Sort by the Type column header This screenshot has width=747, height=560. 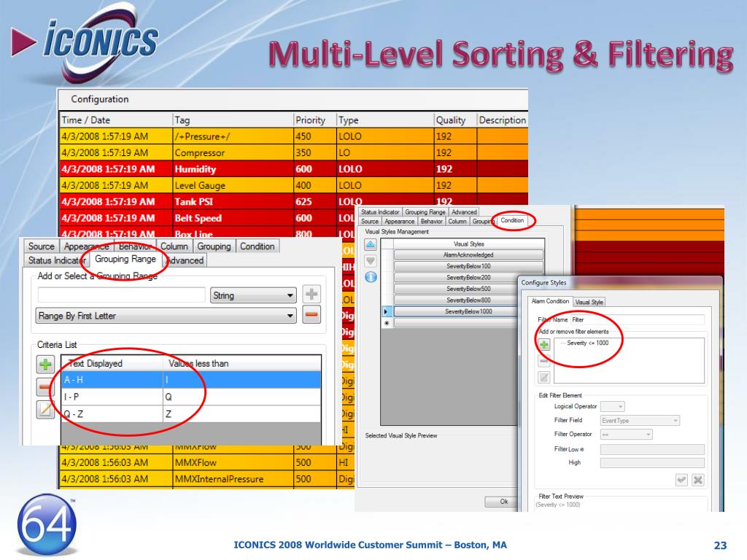point(385,120)
